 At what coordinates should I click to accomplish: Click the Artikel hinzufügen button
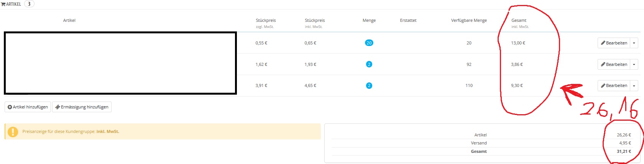28,107
